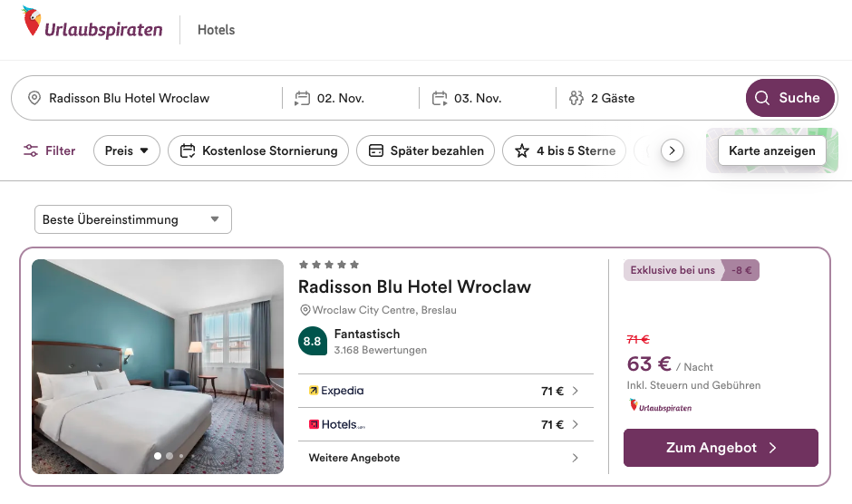This screenshot has height=504, width=852.
Task: Open the Preis dropdown
Action: tap(127, 150)
